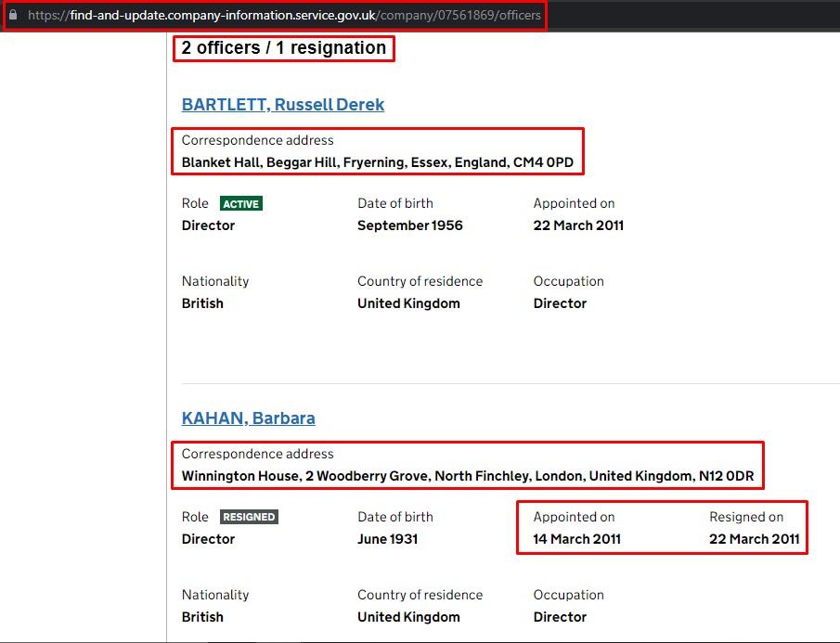Screen dimensions: 840x643
Task: Click Kahan's appointed date '14 March 2011'
Action: [x=577, y=539]
